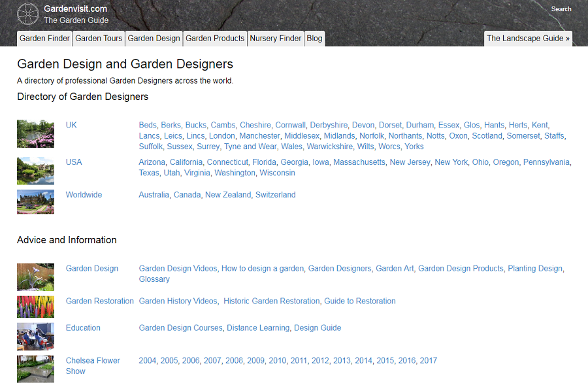Open the Blog tab
The height and width of the screenshot is (391, 588).
click(x=314, y=39)
